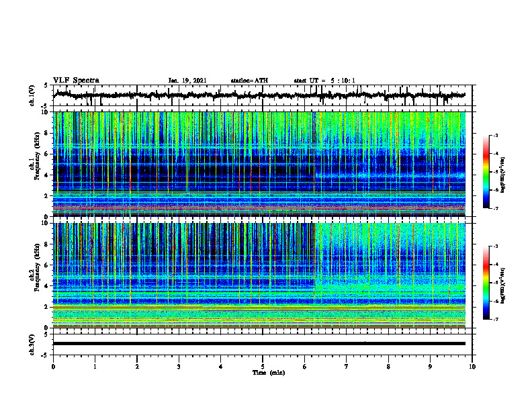Screen dimensions: 532x411
Task: Click the ch.3(V) axis label
Action: click(x=32, y=345)
